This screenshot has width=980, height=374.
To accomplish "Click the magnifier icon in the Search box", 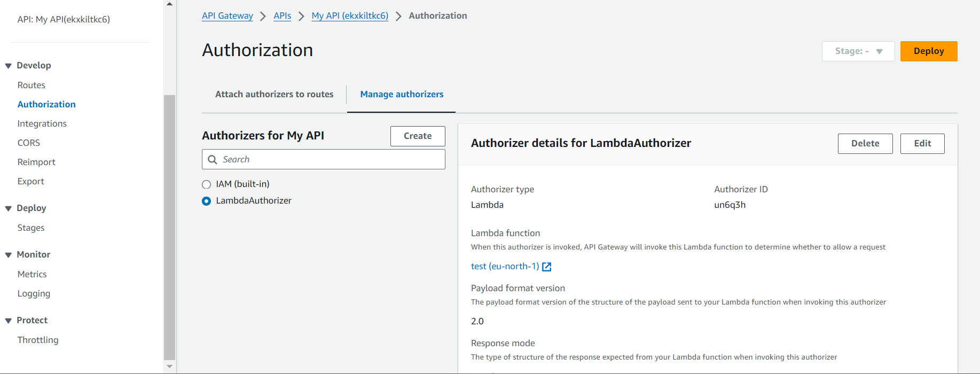I will tap(213, 159).
